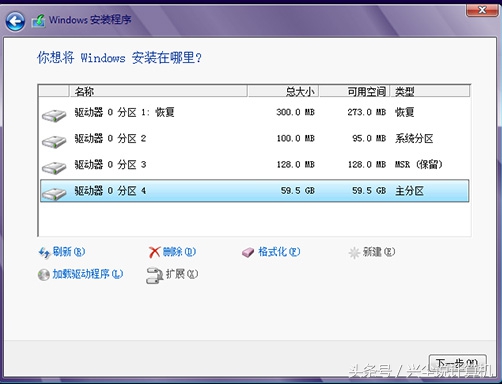Click the 系统分区 type cell
502x384 pixels.
(x=414, y=138)
